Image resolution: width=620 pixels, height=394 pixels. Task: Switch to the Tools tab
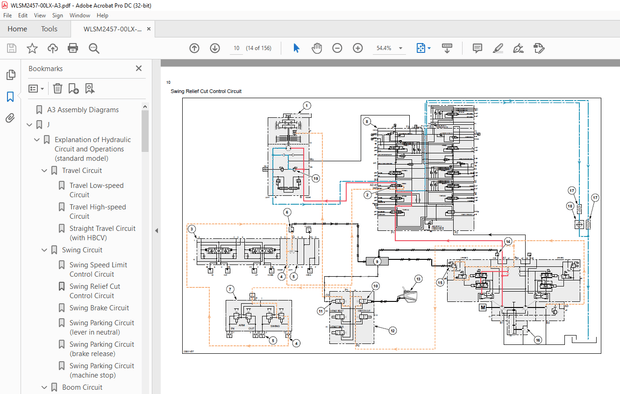click(49, 29)
